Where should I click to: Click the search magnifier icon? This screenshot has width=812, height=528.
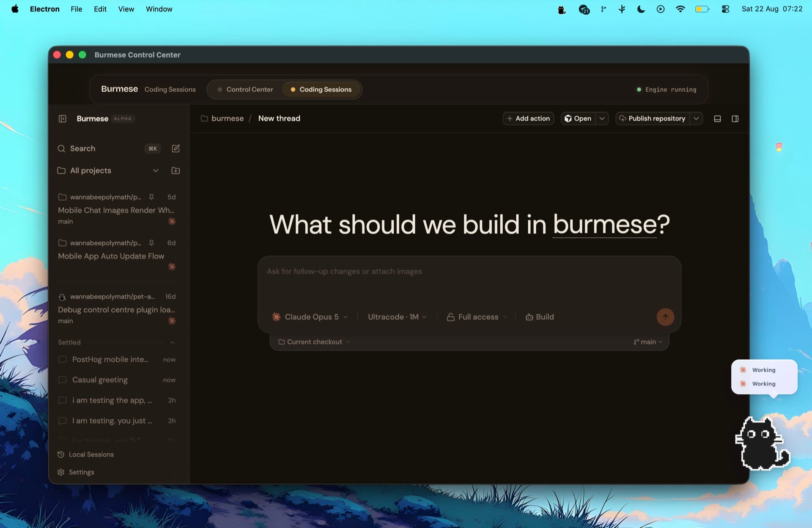tap(61, 148)
